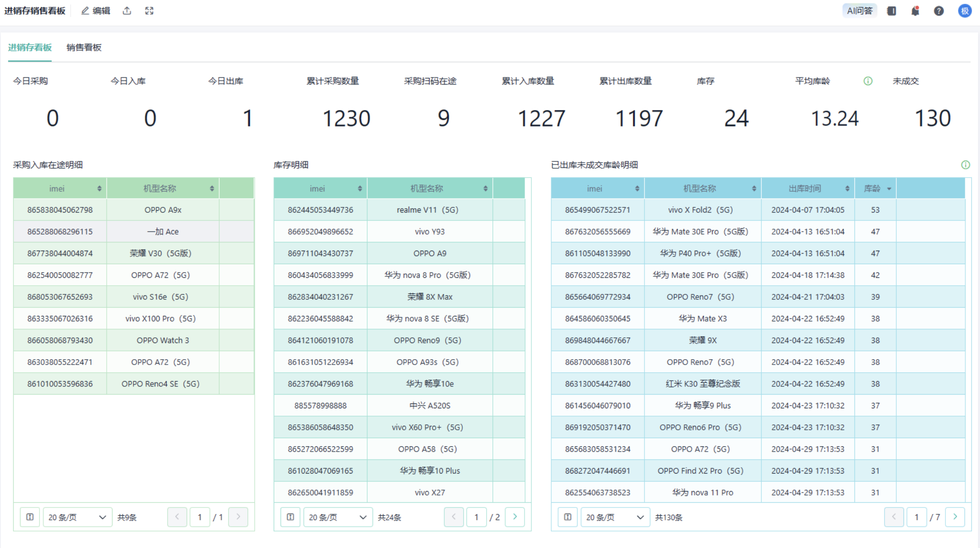This screenshot has width=980, height=548.
Task: Go to the next page of 库存明细
Action: (515, 517)
